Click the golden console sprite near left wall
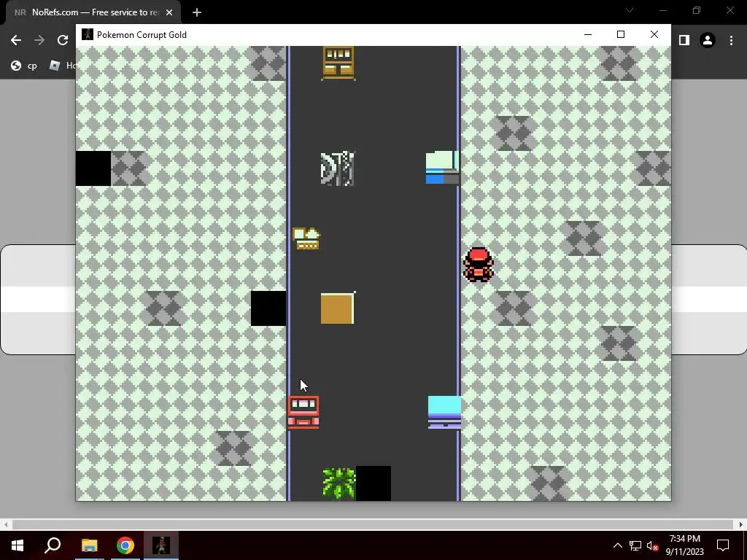The height and width of the screenshot is (560, 747). [x=306, y=238]
